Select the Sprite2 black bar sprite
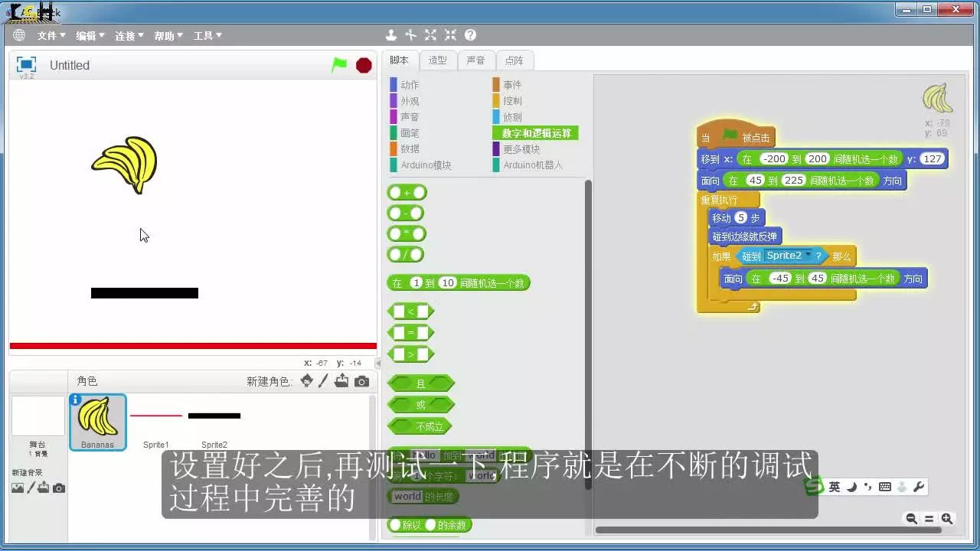 coord(214,422)
